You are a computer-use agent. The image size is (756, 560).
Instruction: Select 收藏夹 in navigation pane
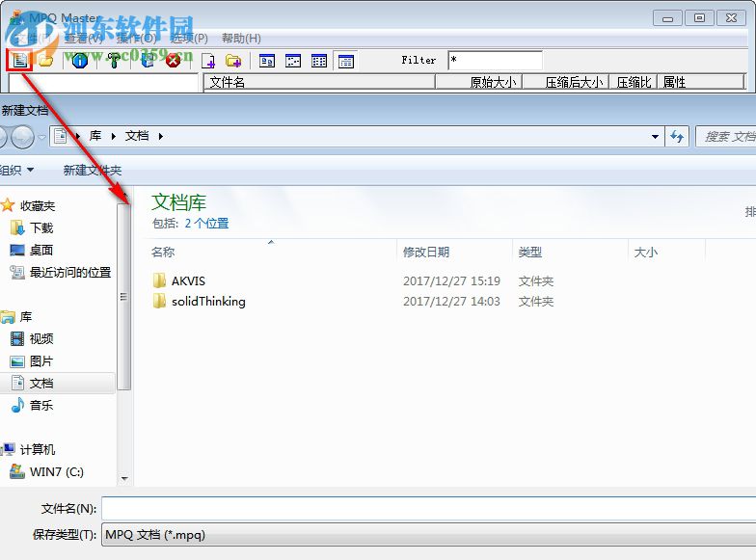click(x=37, y=206)
